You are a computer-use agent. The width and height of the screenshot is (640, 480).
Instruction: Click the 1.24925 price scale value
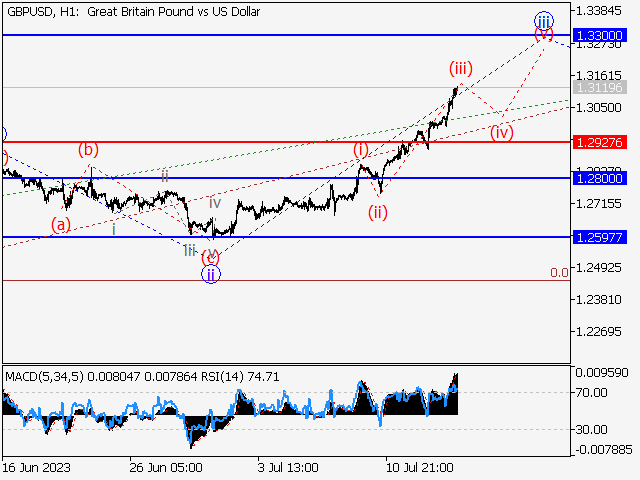pyautogui.click(x=598, y=268)
